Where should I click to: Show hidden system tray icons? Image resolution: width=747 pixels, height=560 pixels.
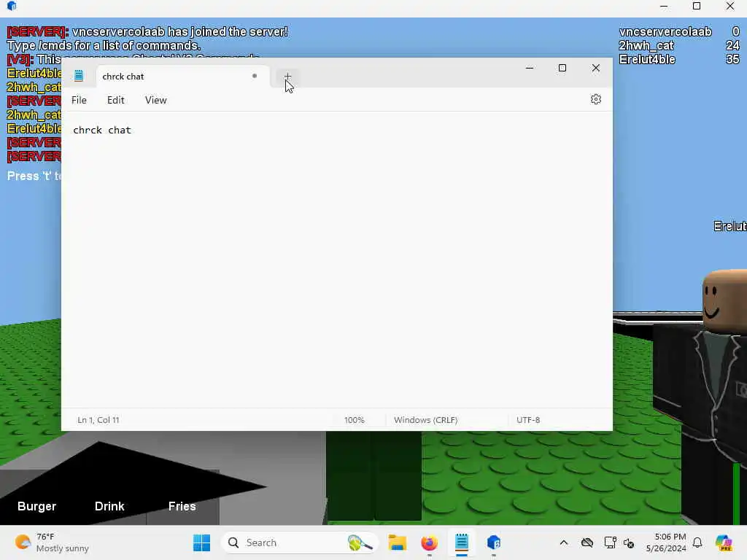[564, 542]
